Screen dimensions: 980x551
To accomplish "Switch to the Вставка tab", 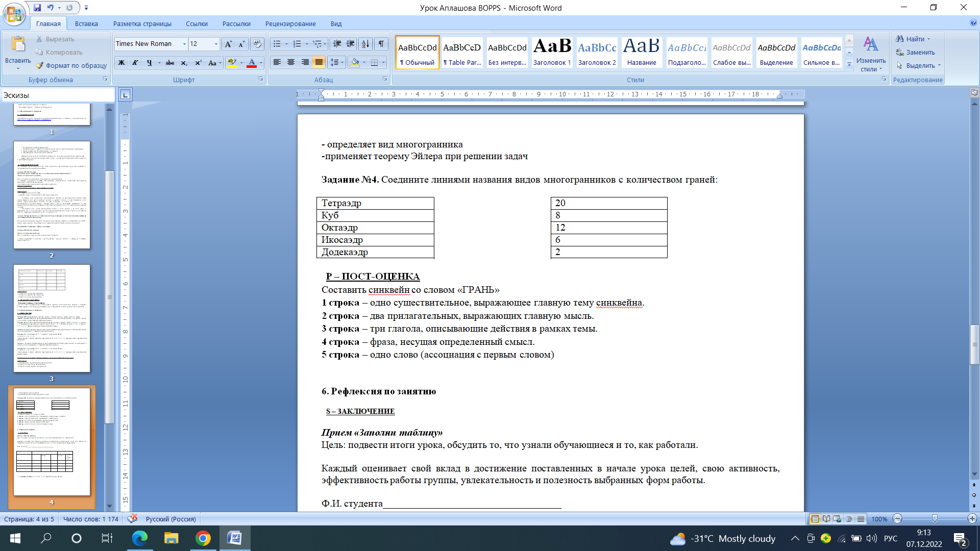I will [86, 23].
